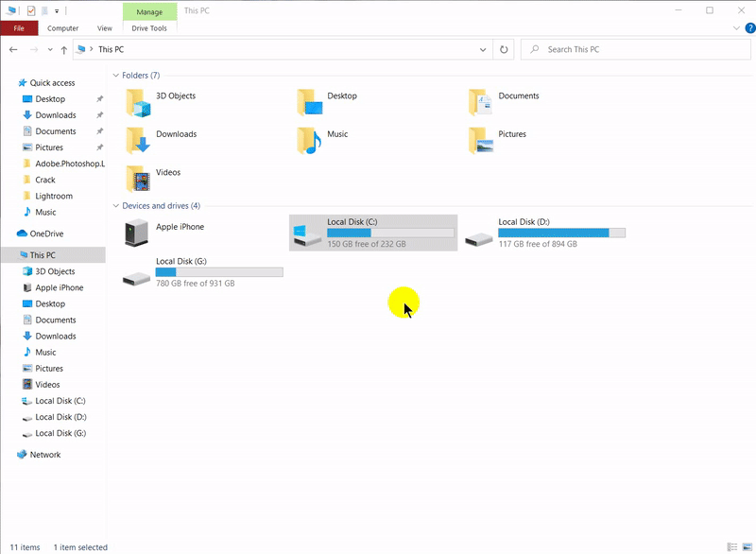
Task: Open the Videos folder in Folders group
Action: 138,179
